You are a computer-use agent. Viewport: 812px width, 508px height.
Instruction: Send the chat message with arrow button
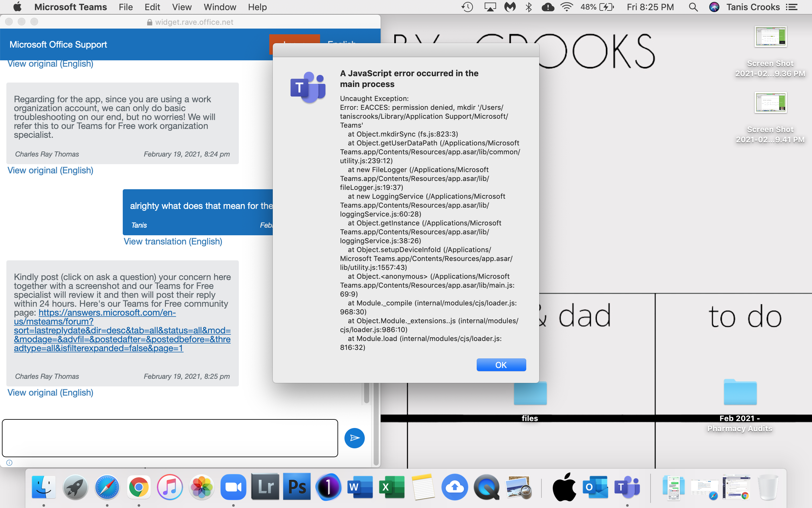click(x=354, y=438)
